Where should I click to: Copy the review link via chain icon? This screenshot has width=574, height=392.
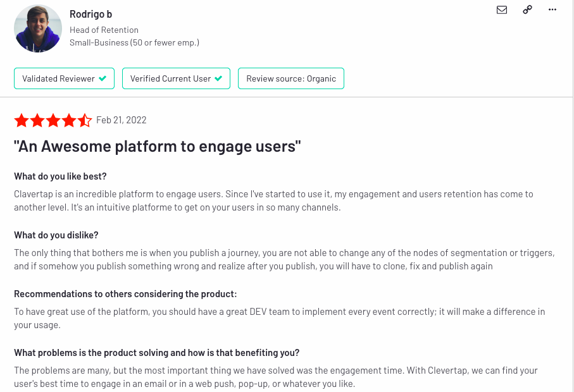pos(527,9)
